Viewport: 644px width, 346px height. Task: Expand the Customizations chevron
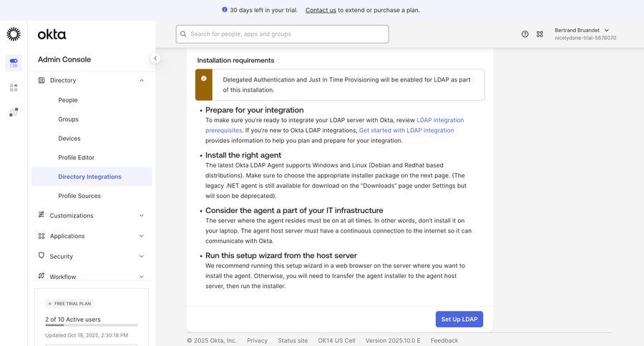[141, 215]
